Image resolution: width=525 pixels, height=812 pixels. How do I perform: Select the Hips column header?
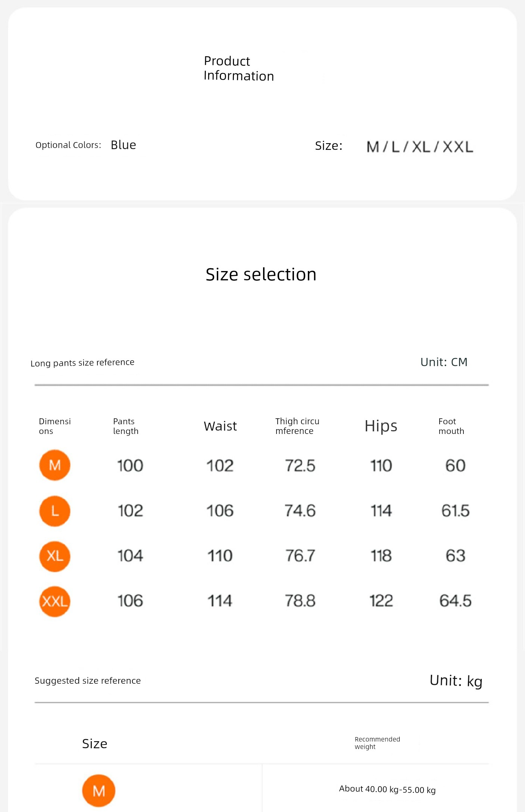[381, 426]
